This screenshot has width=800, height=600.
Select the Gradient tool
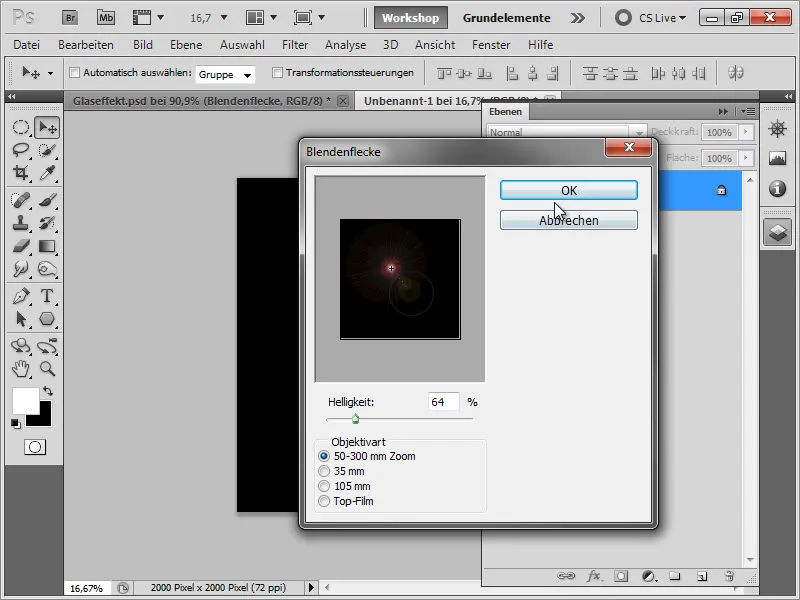coord(47,246)
